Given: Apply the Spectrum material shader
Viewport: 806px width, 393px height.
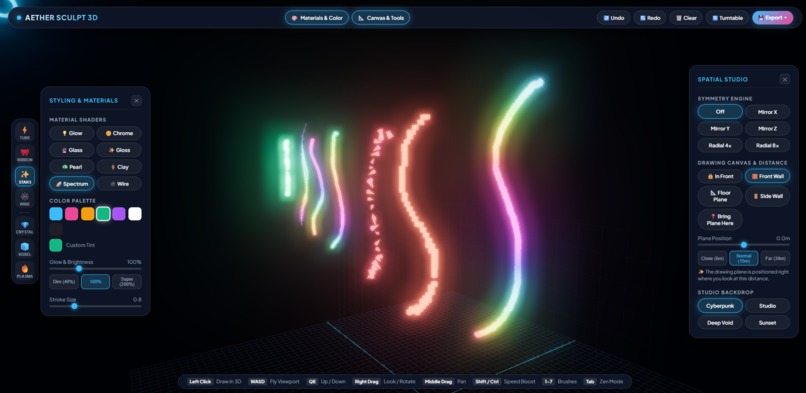Looking at the screenshot, I should (72, 184).
